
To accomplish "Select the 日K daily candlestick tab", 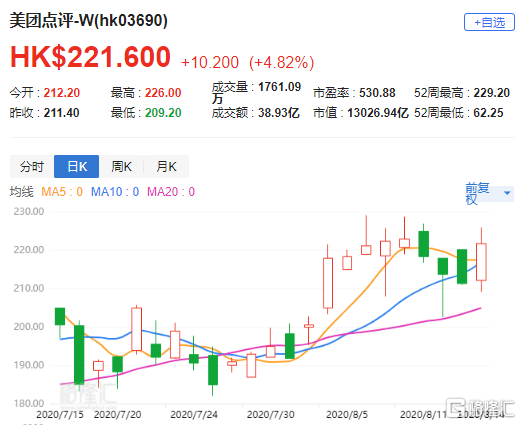I will point(77,166).
